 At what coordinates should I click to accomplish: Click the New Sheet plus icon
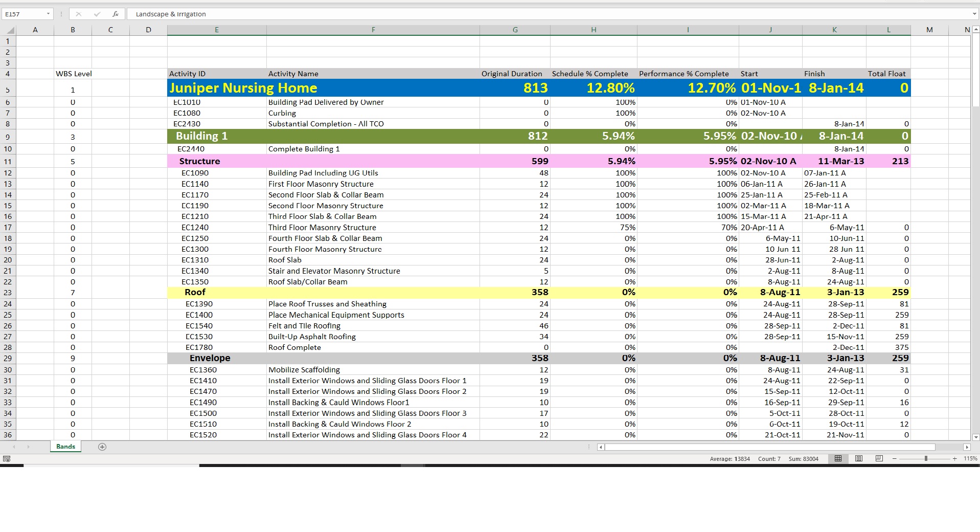102,447
